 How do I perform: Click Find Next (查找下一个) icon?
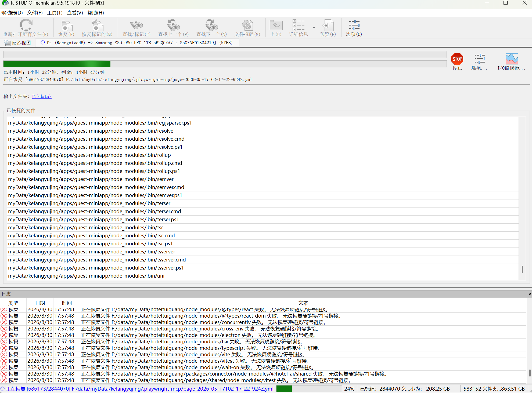(211, 26)
